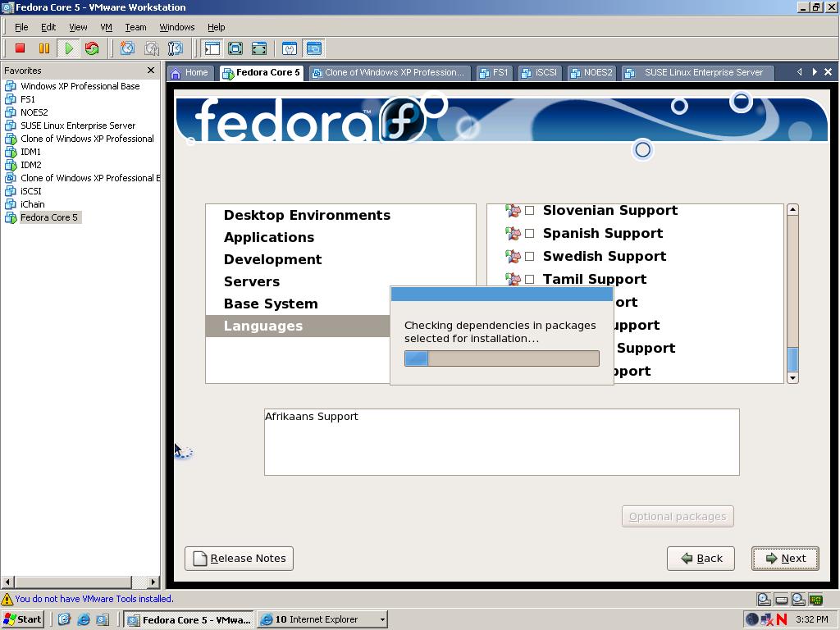Check the Tamil Support checkbox
The width and height of the screenshot is (840, 630).
click(529, 279)
